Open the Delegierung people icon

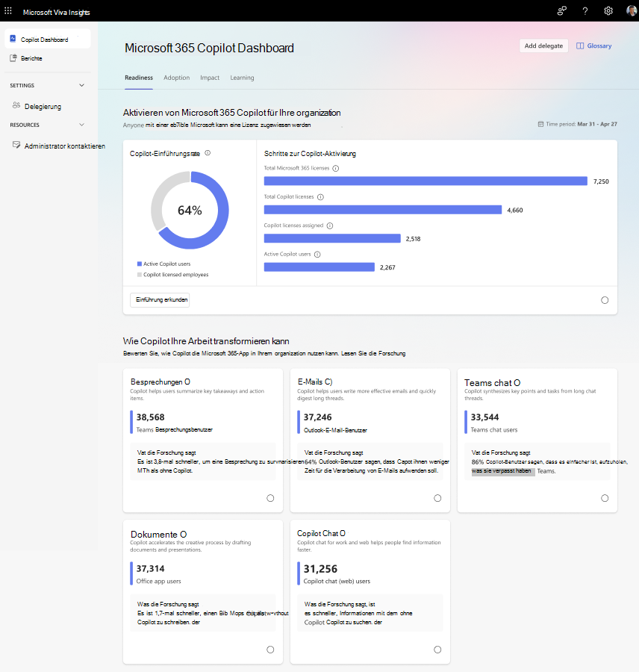16,105
